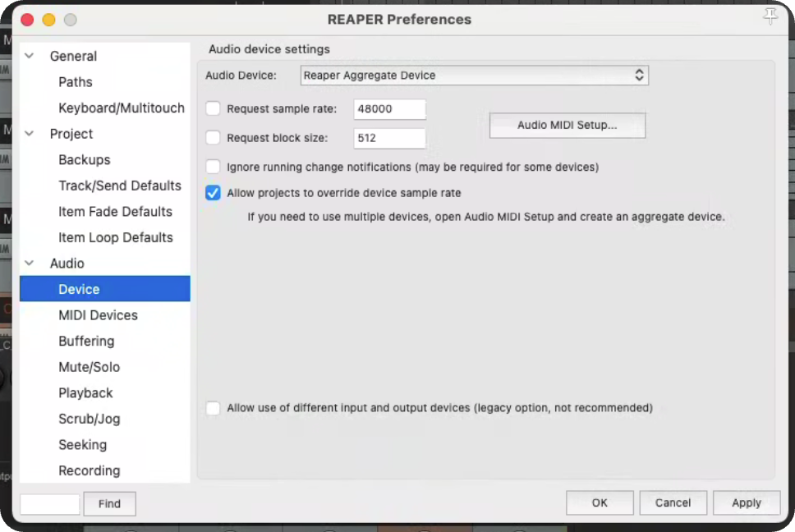The width and height of the screenshot is (795, 532).
Task: Collapse the Project section chevron
Action: [30, 134]
